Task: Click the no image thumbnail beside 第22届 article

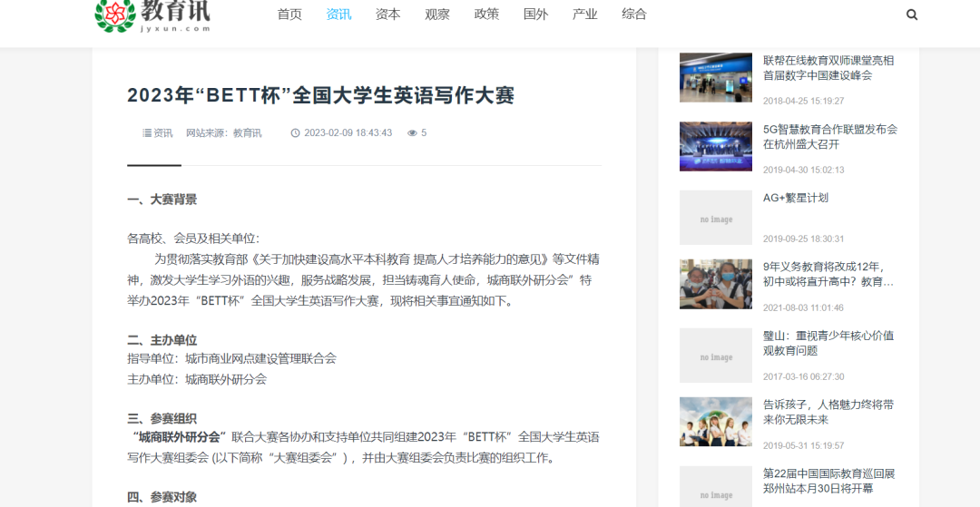Action: pyautogui.click(x=716, y=487)
